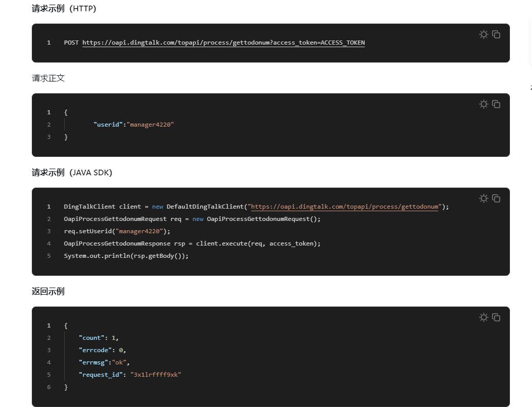Screen dimensions: 532x407
Task: Click the 请求示例 (JAVA SDK) heading
Action: coord(72,173)
